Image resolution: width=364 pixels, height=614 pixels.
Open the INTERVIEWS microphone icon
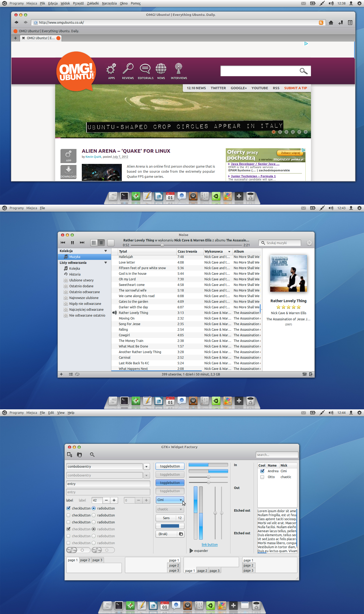[x=179, y=69]
